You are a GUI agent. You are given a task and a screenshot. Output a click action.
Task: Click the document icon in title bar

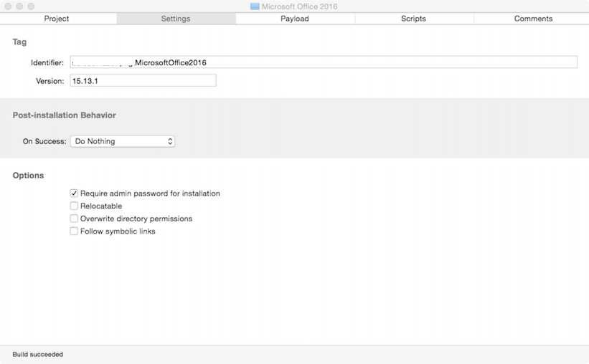pos(255,6)
